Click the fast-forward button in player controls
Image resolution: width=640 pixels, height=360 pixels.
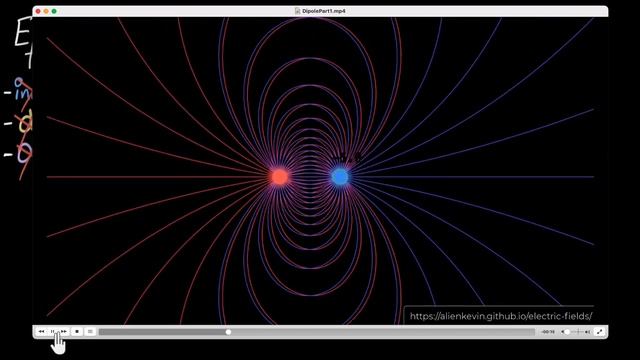(x=64, y=332)
